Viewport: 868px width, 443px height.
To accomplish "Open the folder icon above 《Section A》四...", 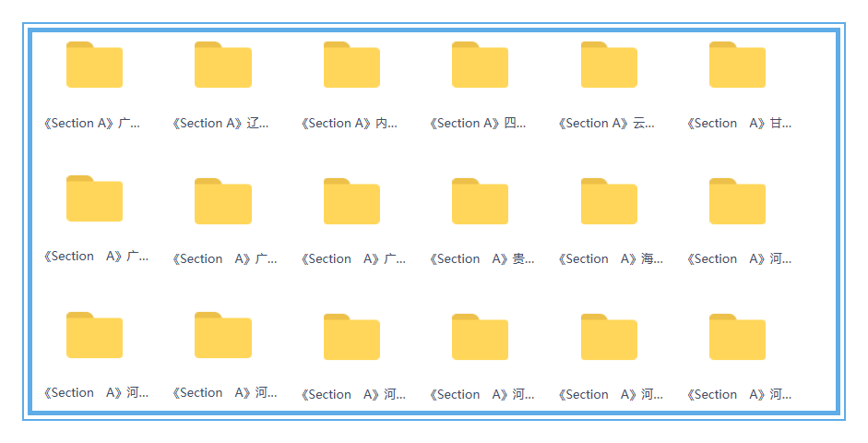I will [480, 65].
